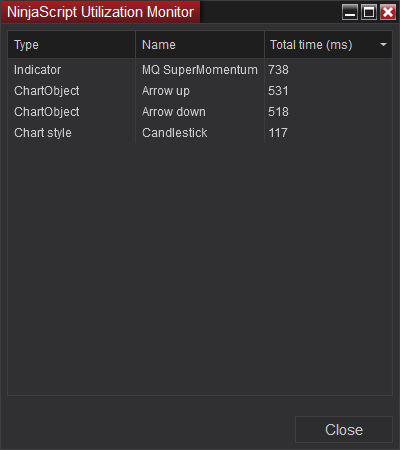Sort by Name column header
The image size is (400, 450).
200,45
